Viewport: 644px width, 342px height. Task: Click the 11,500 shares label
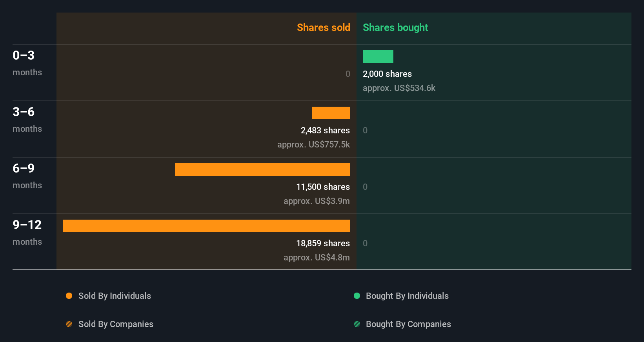323,187
